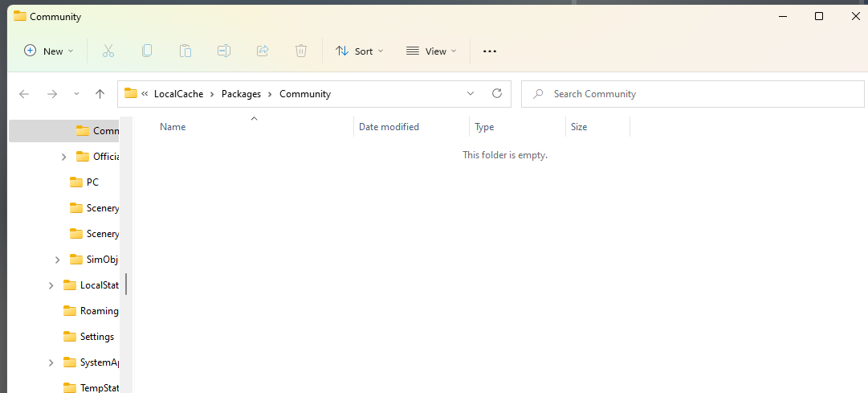
Task: Click the Paste clipboard icon
Action: 185,51
